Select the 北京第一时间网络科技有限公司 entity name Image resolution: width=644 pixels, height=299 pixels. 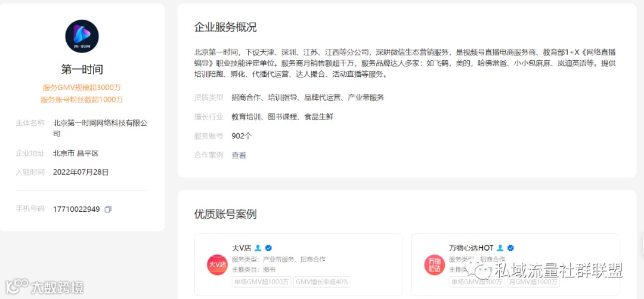point(100,128)
